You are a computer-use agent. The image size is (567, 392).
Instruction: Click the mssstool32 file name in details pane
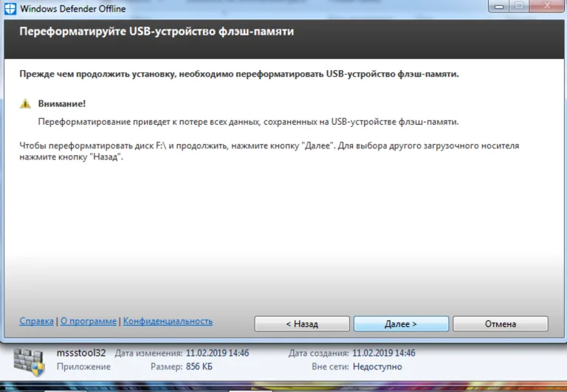pyautogui.click(x=81, y=353)
